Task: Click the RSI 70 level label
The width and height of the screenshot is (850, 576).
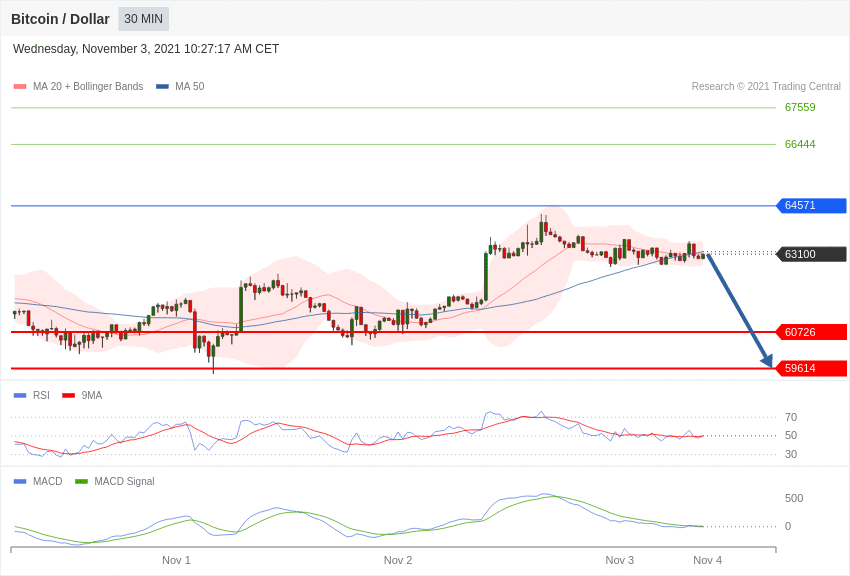Action: click(791, 417)
